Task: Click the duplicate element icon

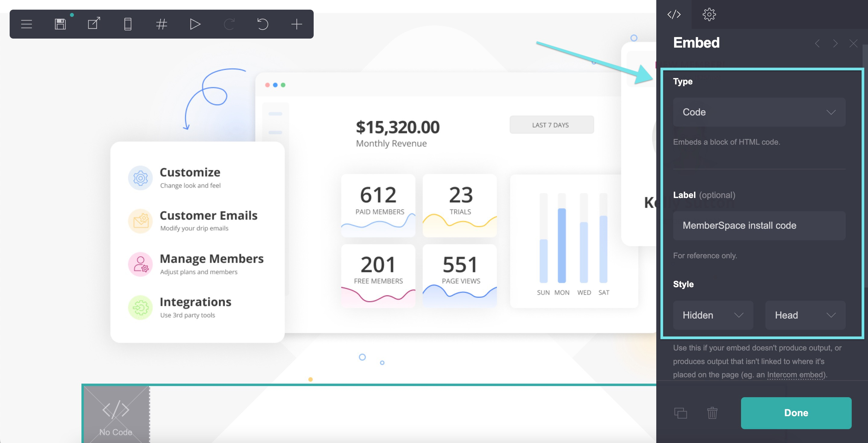Action: pyautogui.click(x=680, y=413)
